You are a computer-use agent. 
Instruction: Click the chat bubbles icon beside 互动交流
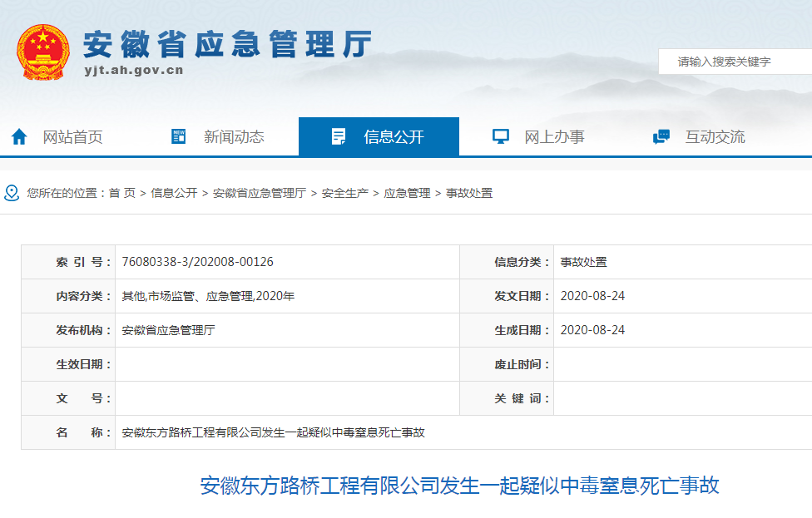[x=661, y=136]
